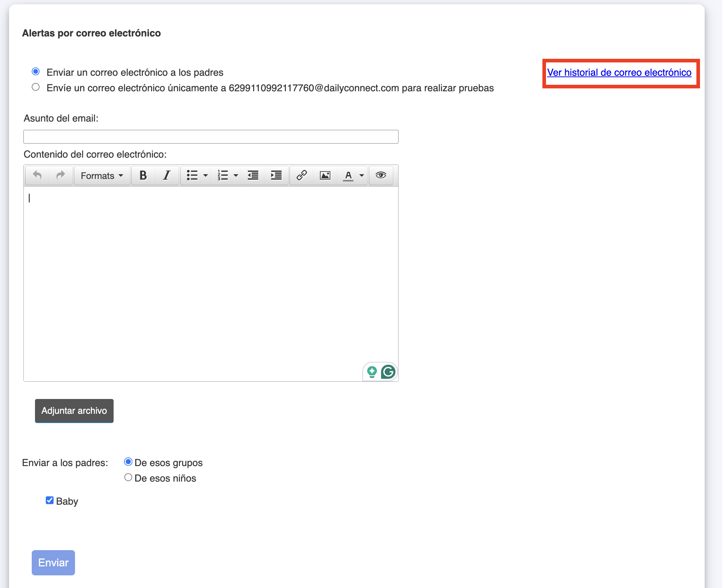The image size is (722, 588).
Task: Select 'Enviar un correo electrónico a los padres'
Action: 36,71
